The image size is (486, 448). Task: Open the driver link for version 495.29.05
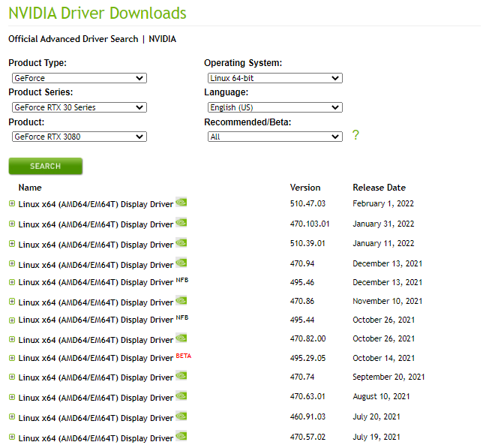[x=96, y=358]
